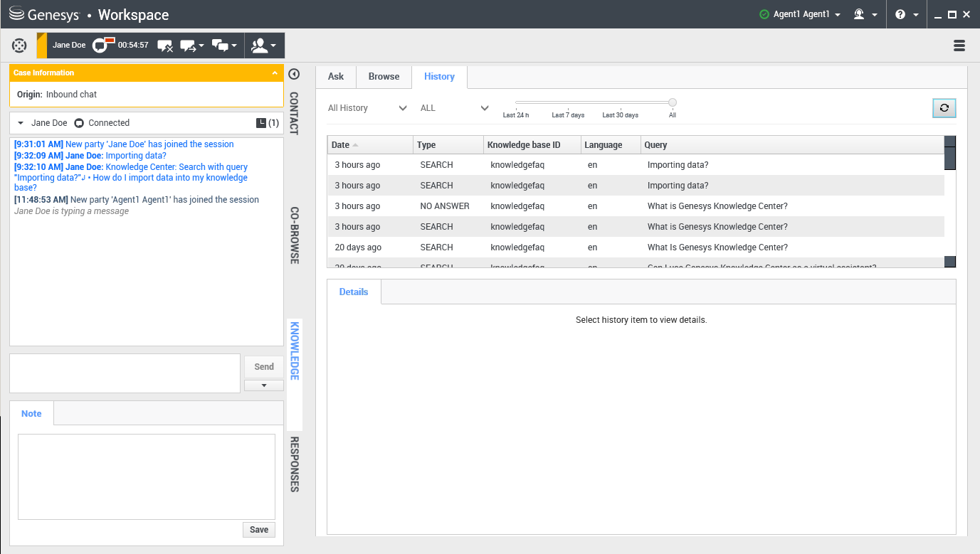
Task: Set time slider to Last 7 days
Action: 568,102
